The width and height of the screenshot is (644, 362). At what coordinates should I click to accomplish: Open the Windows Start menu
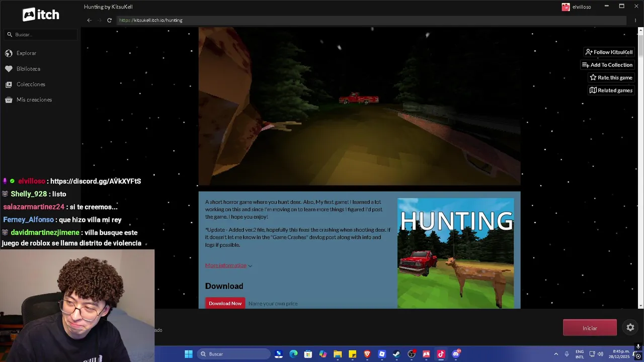click(189, 354)
